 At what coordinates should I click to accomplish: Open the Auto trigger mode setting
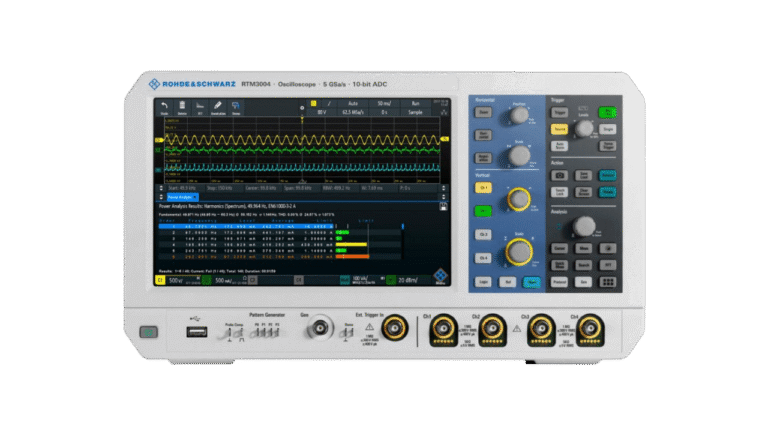354,103
